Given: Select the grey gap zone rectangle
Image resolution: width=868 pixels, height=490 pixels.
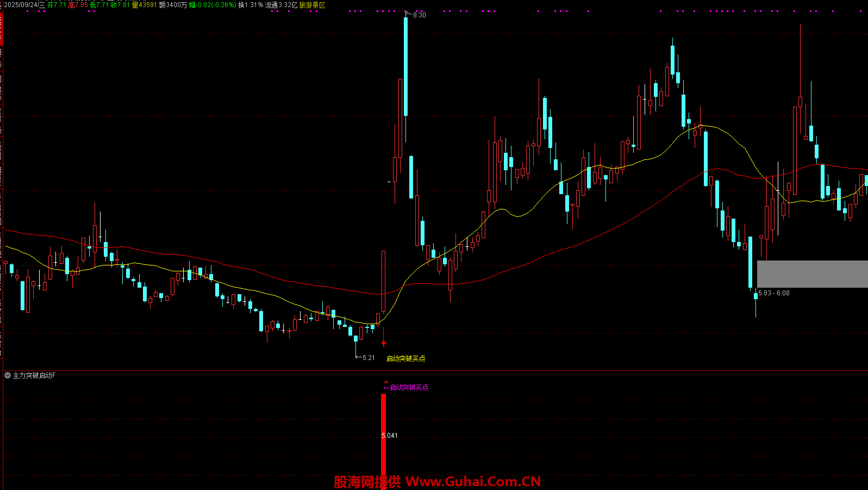Looking at the screenshot, I should [x=812, y=274].
